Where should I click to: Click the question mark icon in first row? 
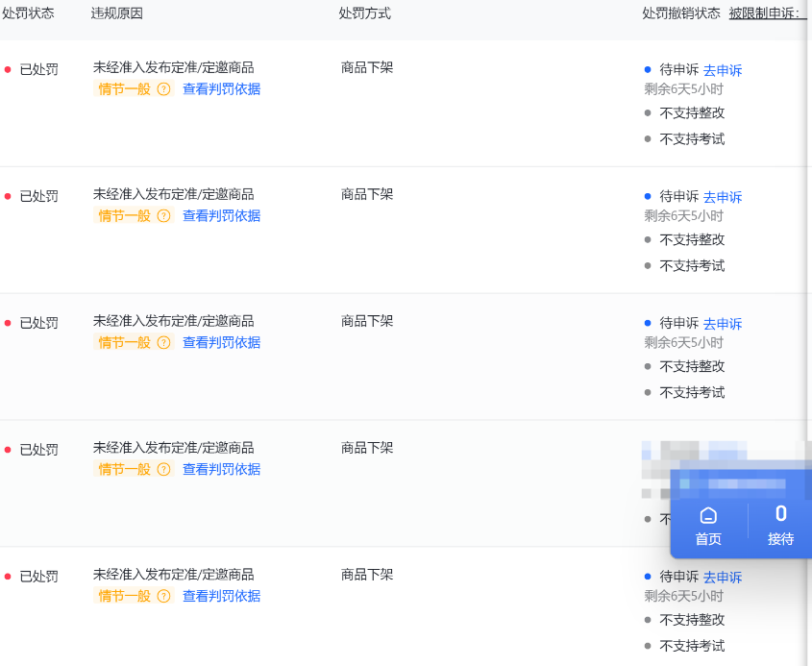point(163,89)
